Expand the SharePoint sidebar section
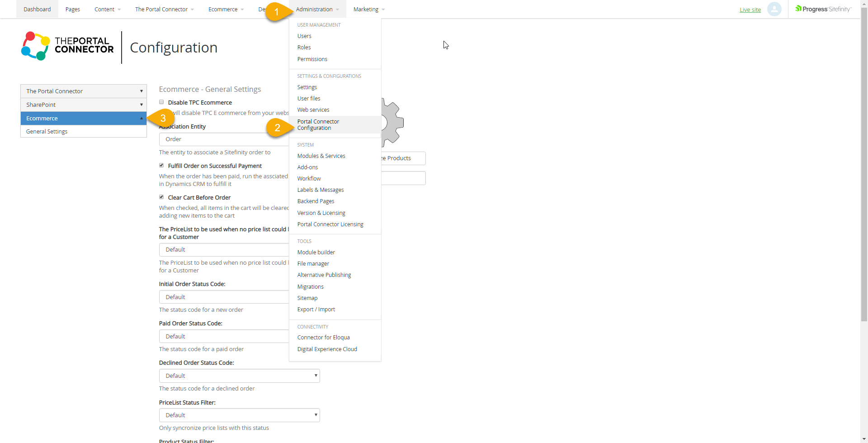The height and width of the screenshot is (443, 868). click(84, 105)
